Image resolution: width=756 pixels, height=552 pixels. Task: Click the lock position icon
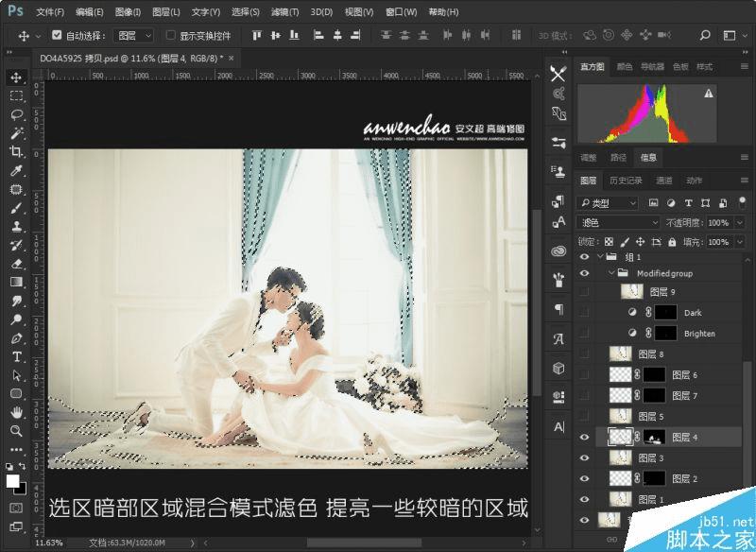641,242
